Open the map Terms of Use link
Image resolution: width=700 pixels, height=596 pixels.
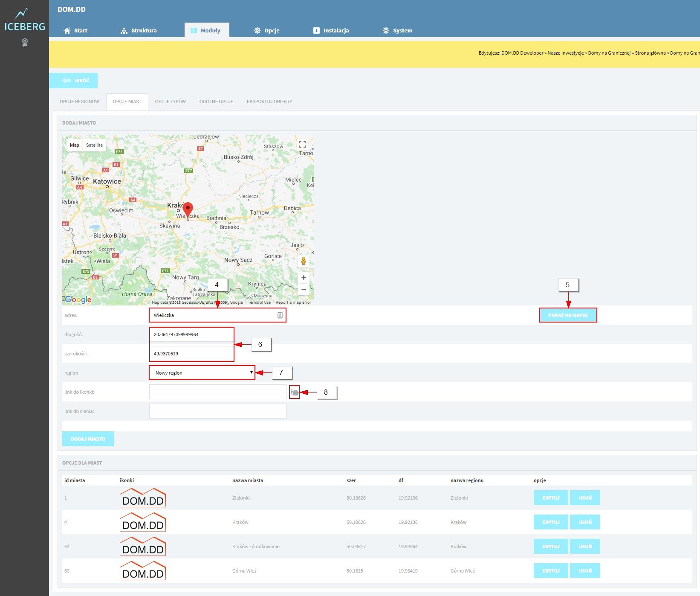tap(259, 302)
